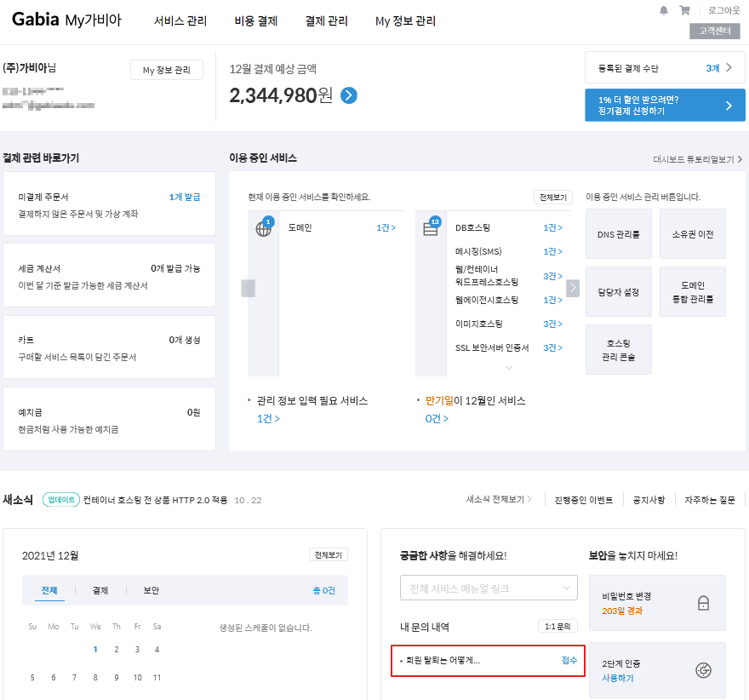749x700 pixels.
Task: Open the notification bell icon
Action: (x=664, y=10)
